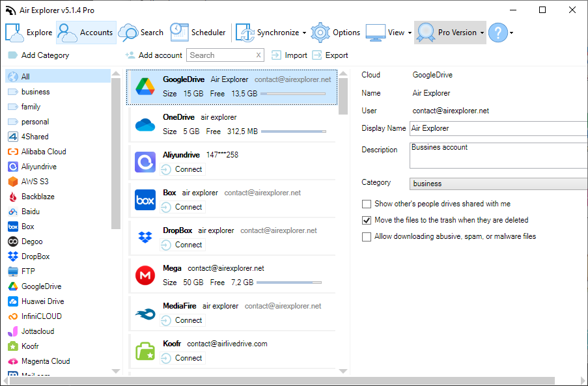Open the Search tool in toolbar
Viewport: 588px width, 386px height.
[141, 33]
